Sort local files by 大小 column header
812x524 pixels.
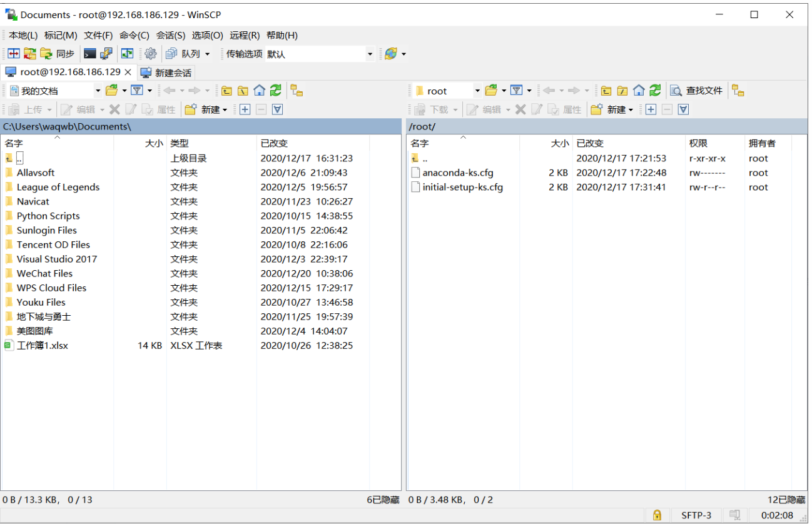click(140, 143)
